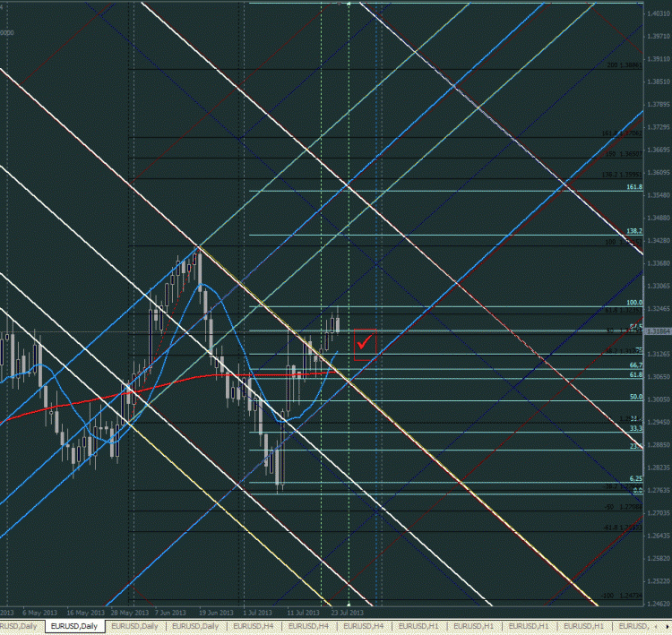Click the 1.37295 price scale value
This screenshot has height=635, width=672.
coord(659,127)
